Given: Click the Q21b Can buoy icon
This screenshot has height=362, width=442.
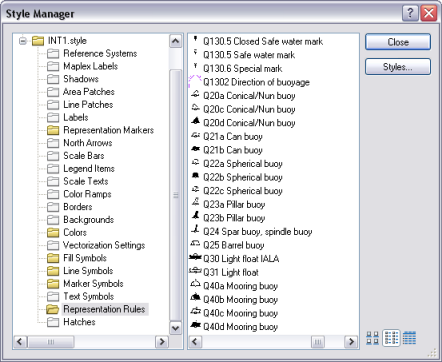Looking at the screenshot, I should (195, 149).
